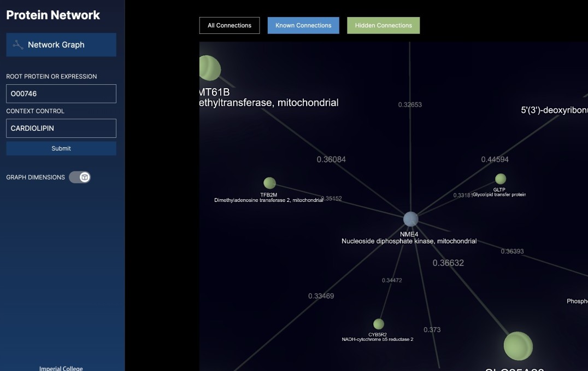Click the network graph icon in sidebar
This screenshot has height=371, width=588.
coord(18,45)
